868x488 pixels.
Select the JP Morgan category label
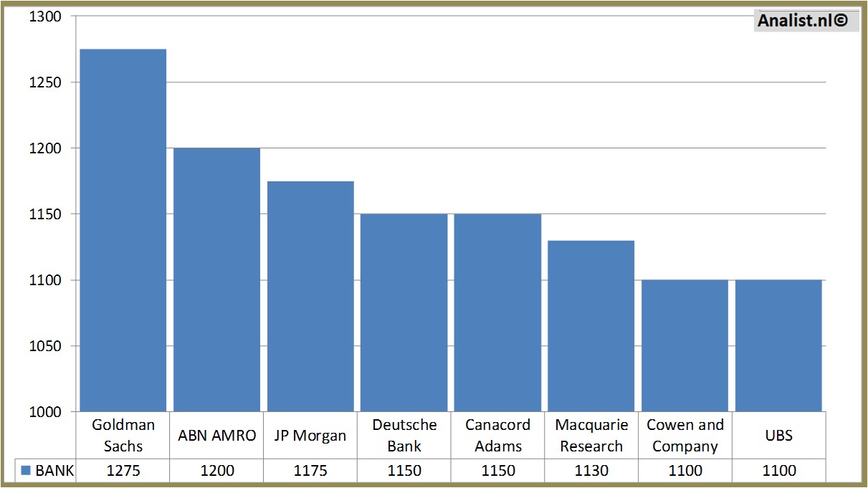tap(310, 436)
